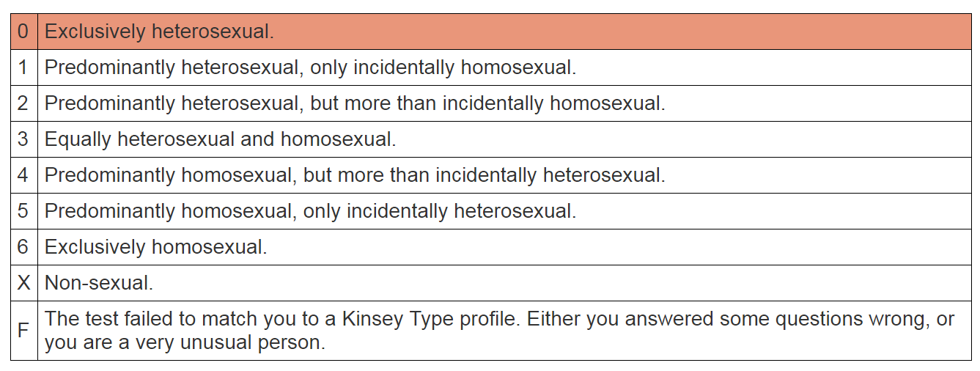This screenshot has width=980, height=371.
Task: Click the '5' score cell
Action: click(x=24, y=211)
